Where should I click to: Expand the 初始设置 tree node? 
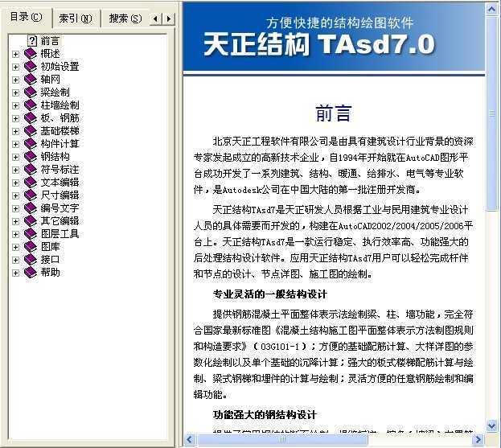[x=15, y=67]
